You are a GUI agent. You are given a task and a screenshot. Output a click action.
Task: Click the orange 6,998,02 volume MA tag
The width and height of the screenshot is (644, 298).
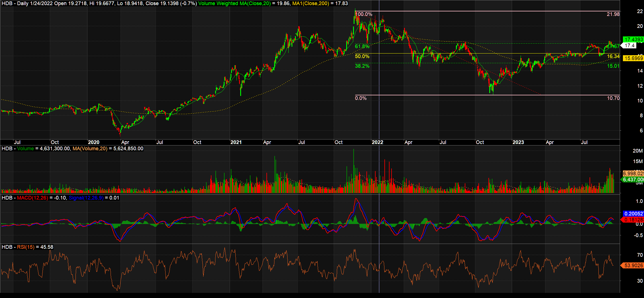coord(633,174)
